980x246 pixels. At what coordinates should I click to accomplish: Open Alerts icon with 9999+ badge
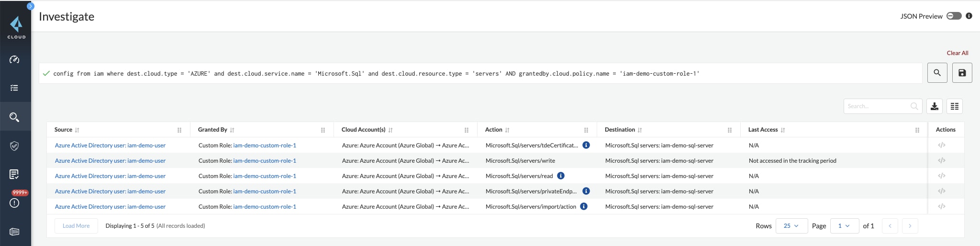click(14, 202)
